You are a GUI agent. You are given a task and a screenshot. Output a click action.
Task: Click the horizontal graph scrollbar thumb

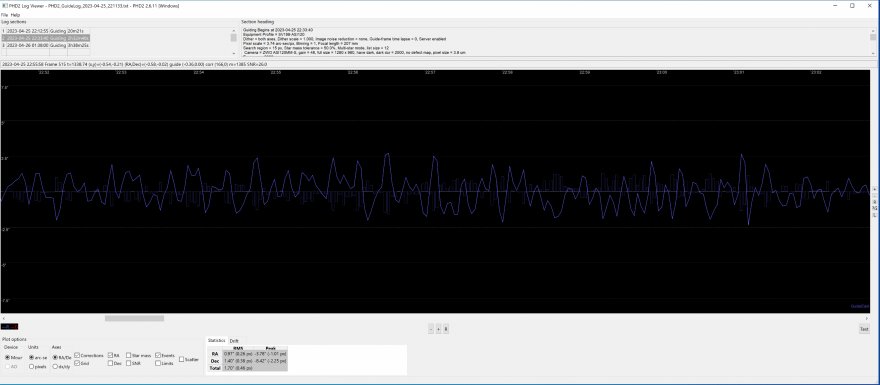click(134, 318)
